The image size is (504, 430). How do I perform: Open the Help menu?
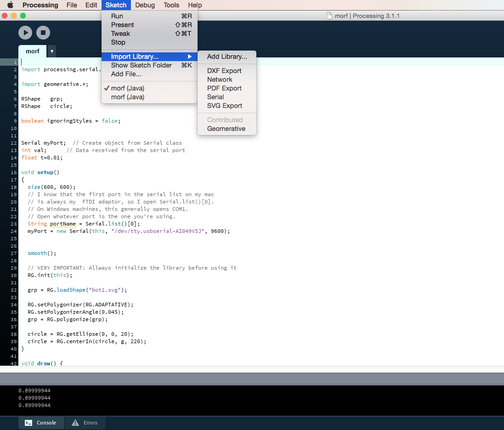pos(195,5)
